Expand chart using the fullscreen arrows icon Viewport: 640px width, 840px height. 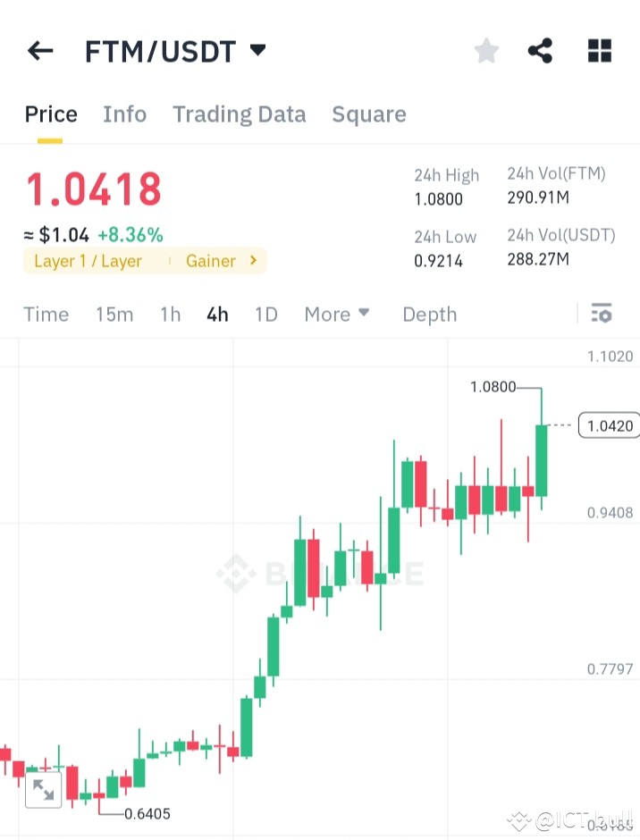[x=42, y=790]
